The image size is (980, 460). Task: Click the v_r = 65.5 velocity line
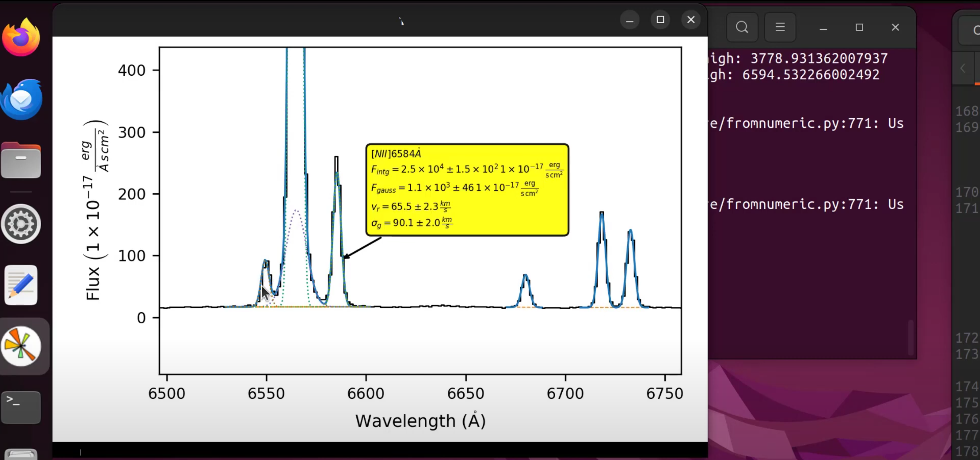[411, 206]
